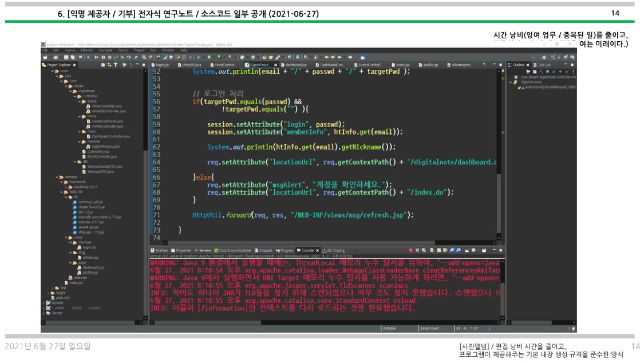Screen dimensions: 644x363
Task: Click the Terminate (stop) toolbar icon
Action: click(x=109, y=57)
